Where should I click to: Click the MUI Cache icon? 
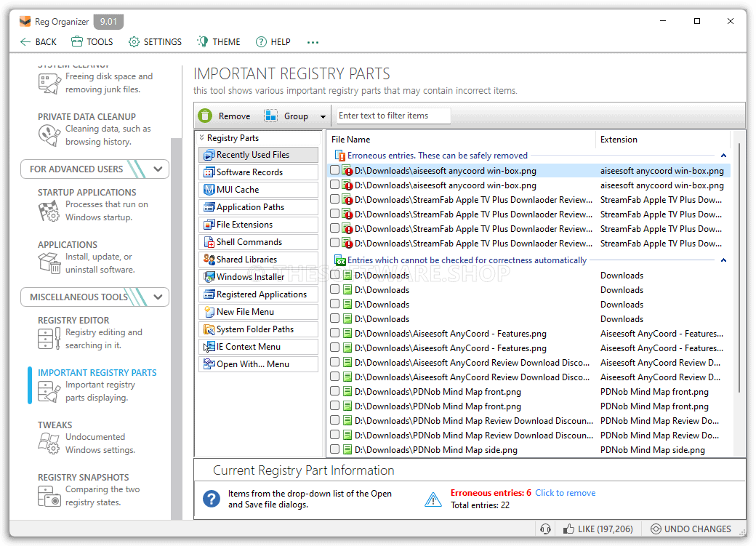point(209,190)
